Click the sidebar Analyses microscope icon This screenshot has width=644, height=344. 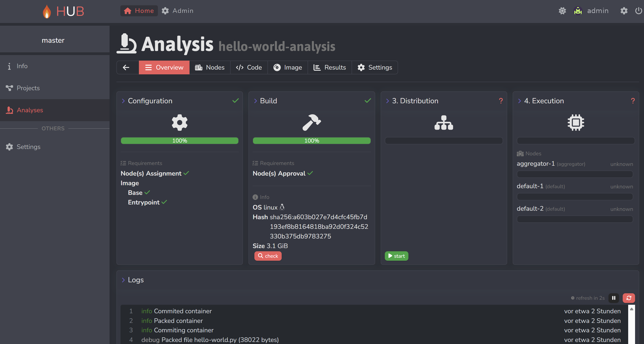coord(9,110)
